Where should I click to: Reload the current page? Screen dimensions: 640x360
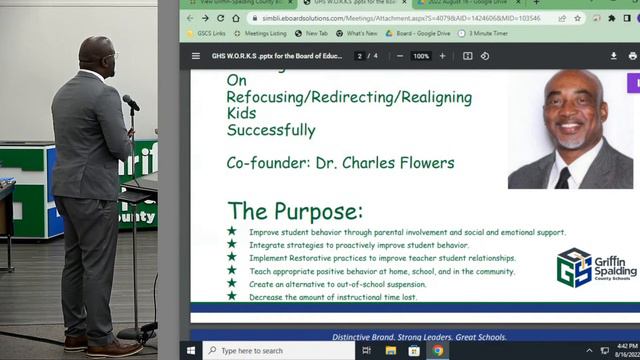[221, 18]
